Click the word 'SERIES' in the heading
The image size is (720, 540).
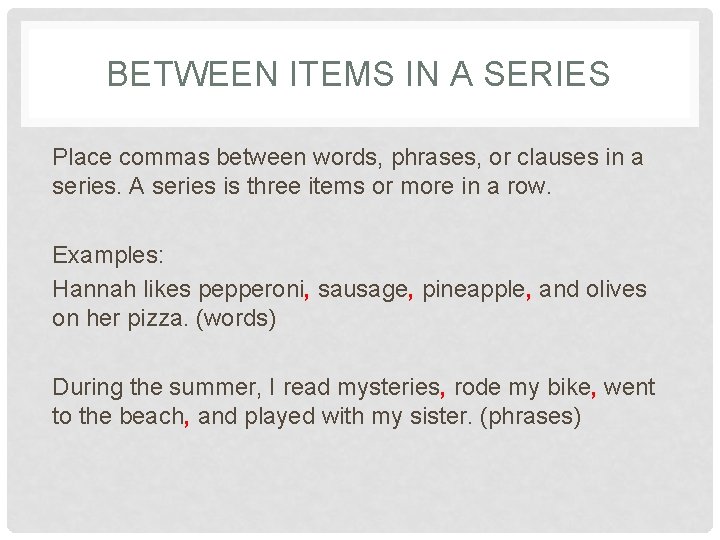pos(547,73)
